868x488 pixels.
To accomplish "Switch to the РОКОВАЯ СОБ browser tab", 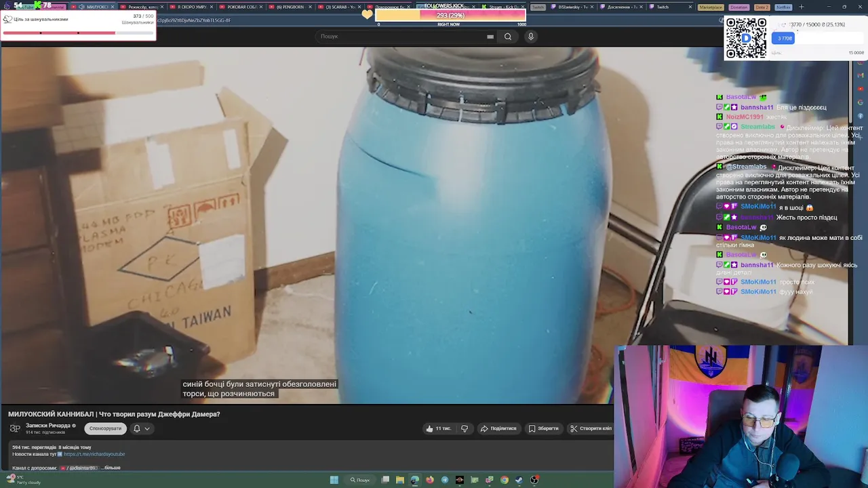I will click(x=241, y=7).
